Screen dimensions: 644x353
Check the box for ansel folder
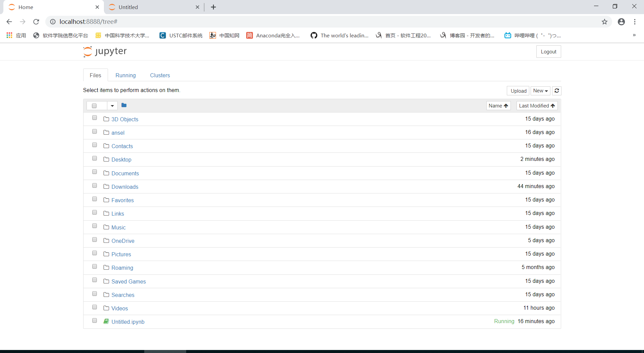95,132
